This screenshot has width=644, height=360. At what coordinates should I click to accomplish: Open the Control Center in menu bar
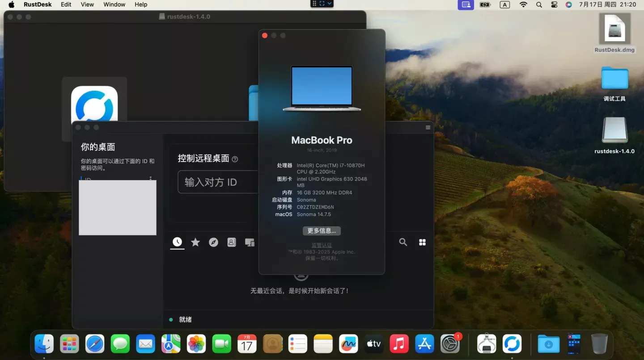554,4
